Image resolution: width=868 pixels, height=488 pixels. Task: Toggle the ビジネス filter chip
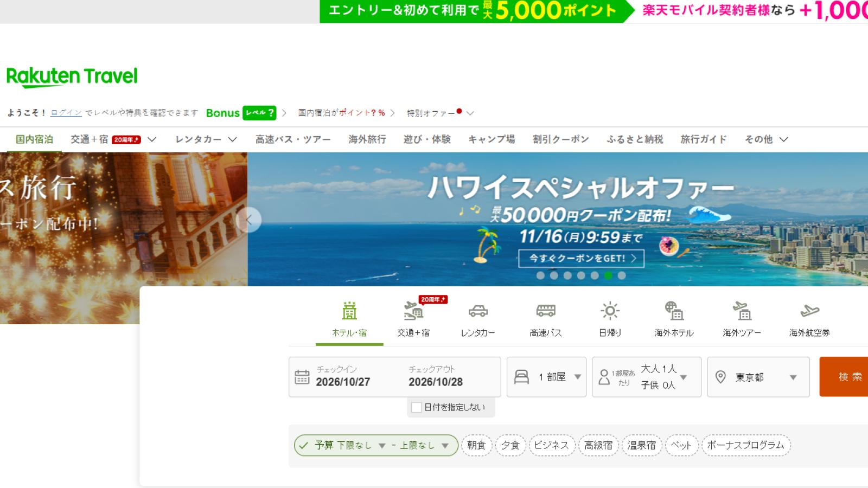551,445
